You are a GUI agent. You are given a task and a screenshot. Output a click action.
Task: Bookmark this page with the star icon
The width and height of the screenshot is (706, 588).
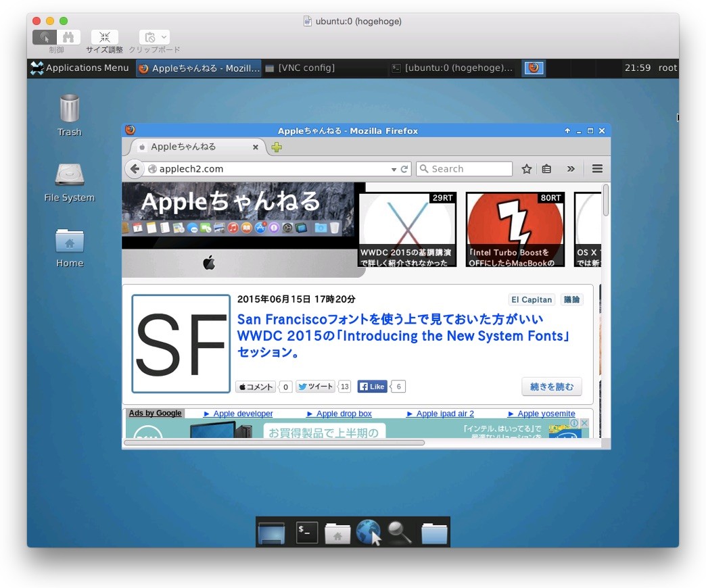coord(526,169)
